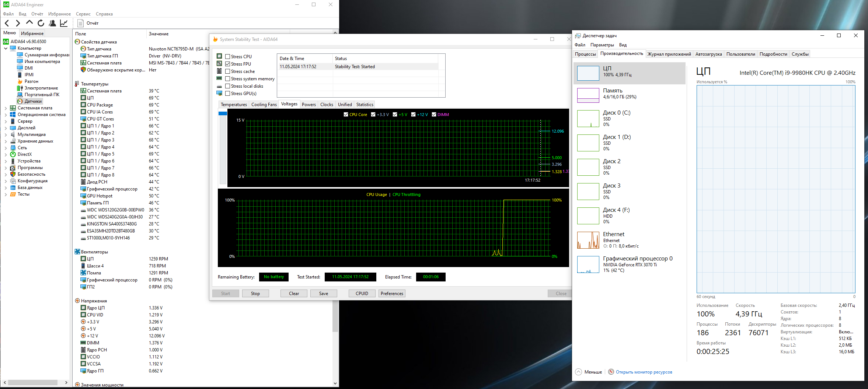
Task: Click the Save button
Action: click(x=324, y=294)
